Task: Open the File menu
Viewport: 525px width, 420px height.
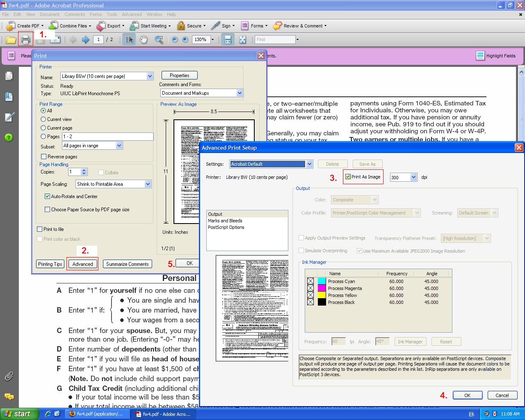Action: 5,14
